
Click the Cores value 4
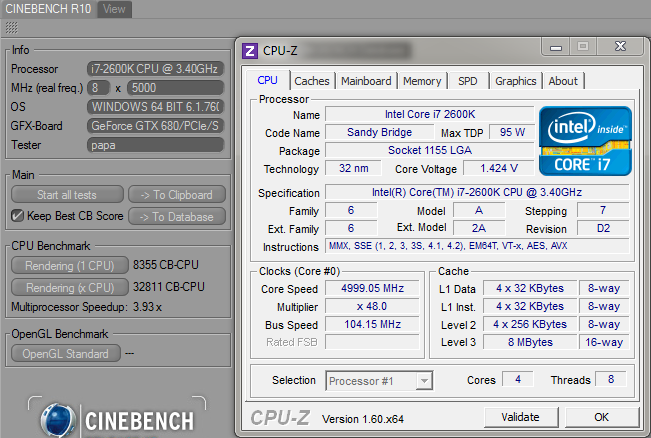(x=518, y=379)
